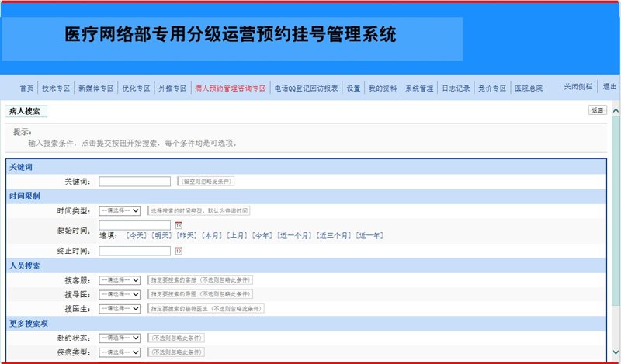Open the 我的资料 menu item
This screenshot has height=364, width=621.
(383, 88)
